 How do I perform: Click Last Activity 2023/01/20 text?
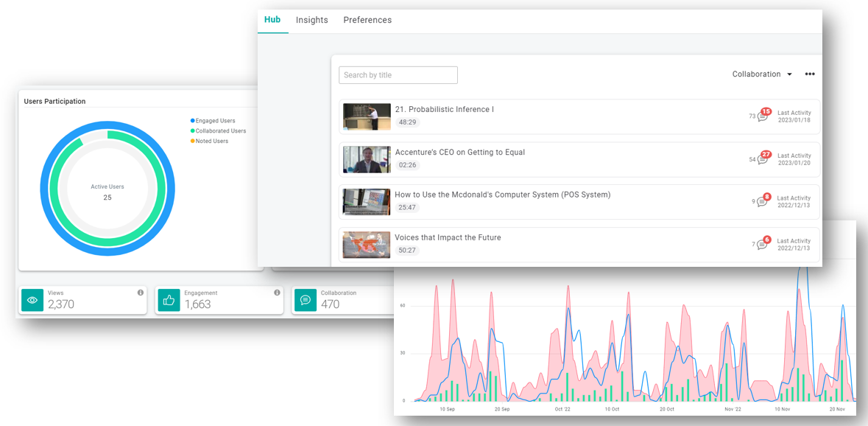794,159
